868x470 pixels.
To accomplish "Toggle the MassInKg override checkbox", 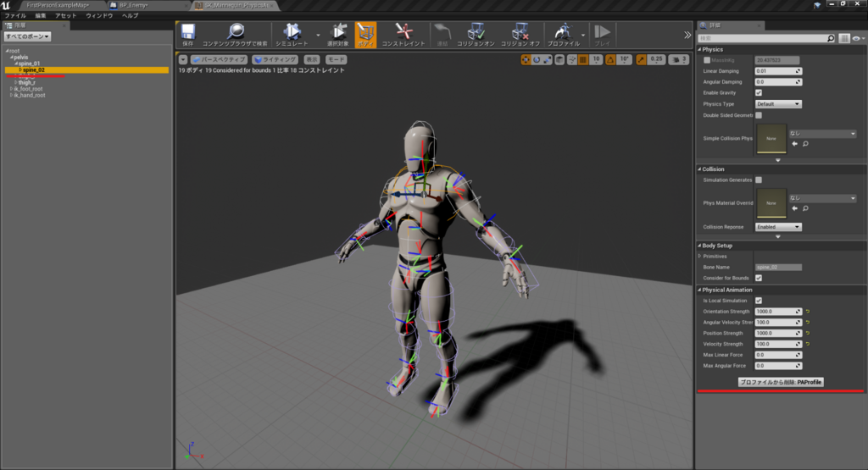I will click(707, 60).
